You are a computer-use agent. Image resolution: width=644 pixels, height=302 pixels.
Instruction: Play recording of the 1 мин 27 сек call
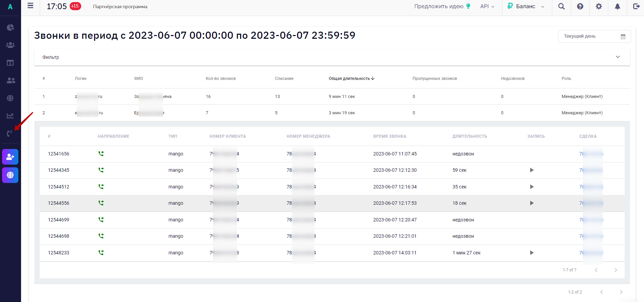coord(532,253)
